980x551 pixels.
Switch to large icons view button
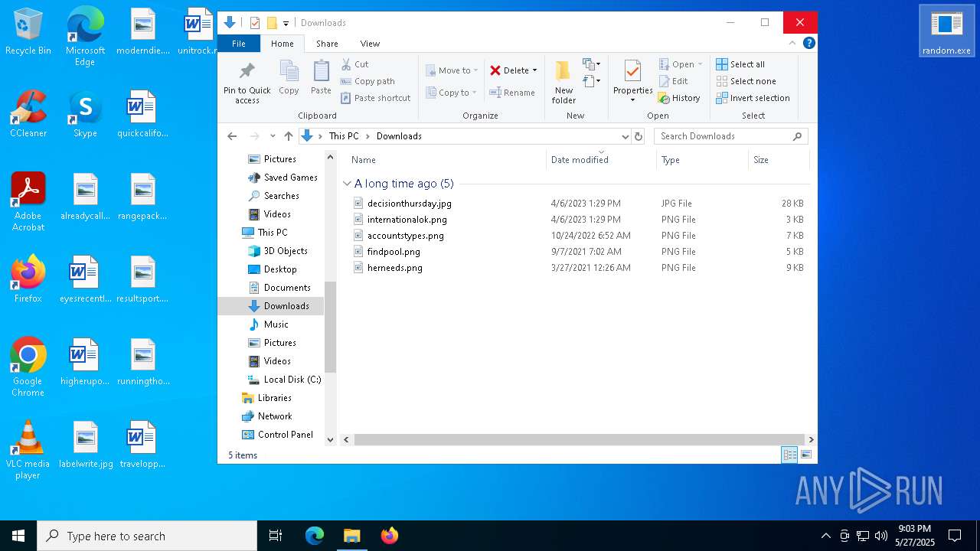[x=806, y=455]
